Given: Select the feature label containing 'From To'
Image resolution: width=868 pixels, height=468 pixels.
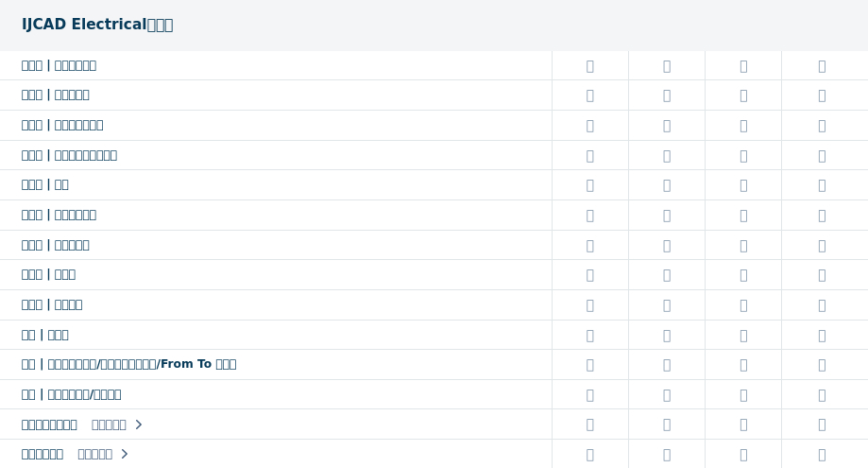Looking at the screenshot, I should (x=128, y=364).
